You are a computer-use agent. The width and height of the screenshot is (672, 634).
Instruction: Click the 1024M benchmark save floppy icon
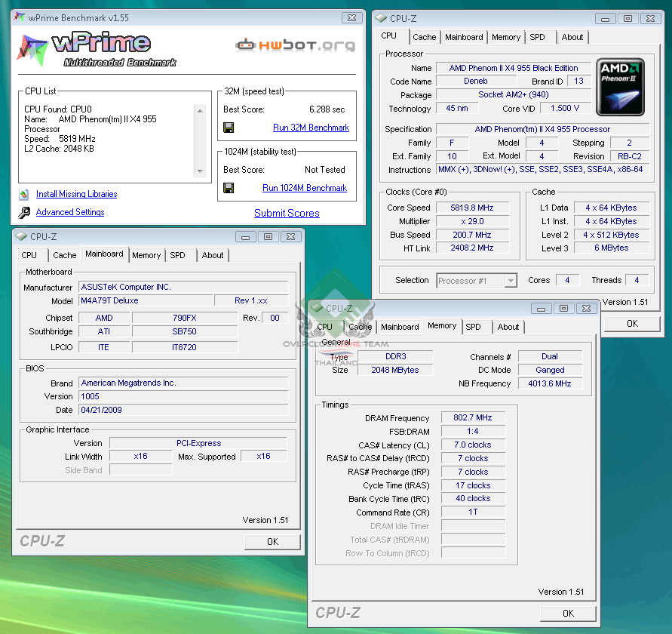point(229,188)
